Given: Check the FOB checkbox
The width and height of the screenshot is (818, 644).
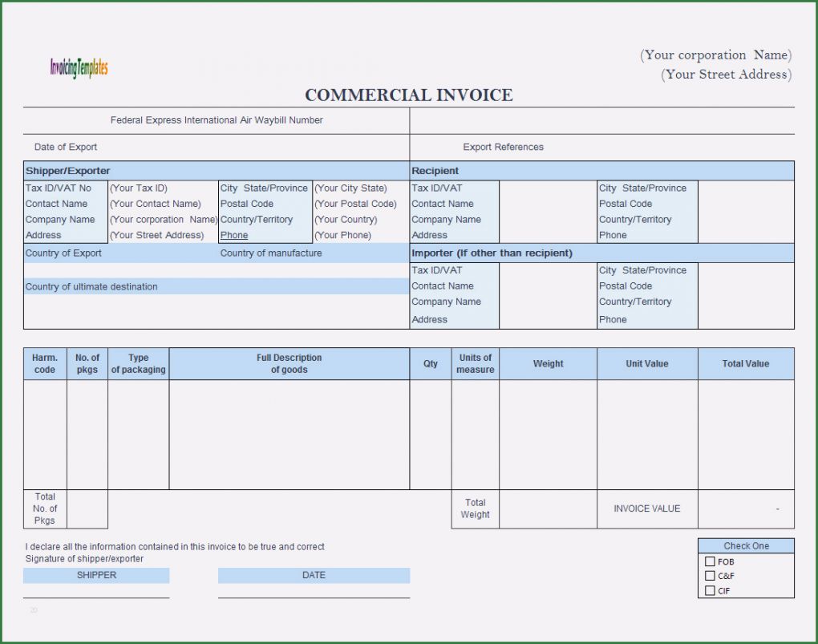Looking at the screenshot, I should pos(710,562).
